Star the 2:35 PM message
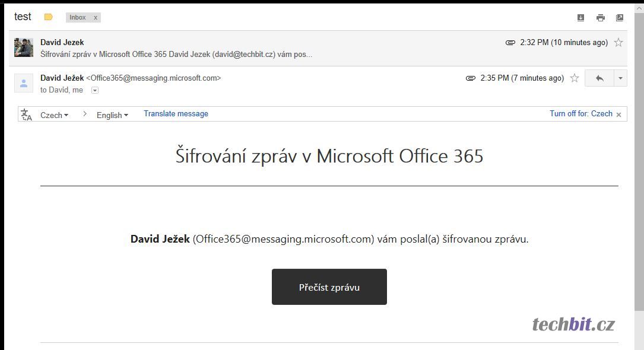 point(575,78)
